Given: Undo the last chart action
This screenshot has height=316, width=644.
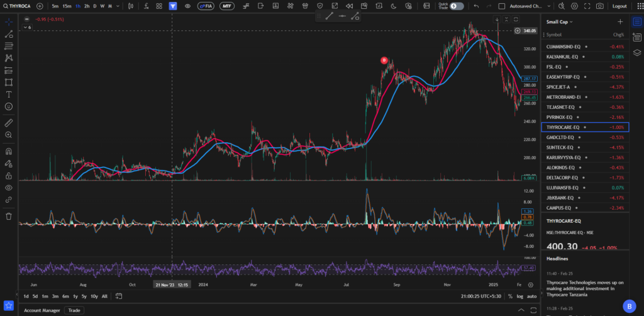Looking at the screenshot, I should click(x=476, y=6).
